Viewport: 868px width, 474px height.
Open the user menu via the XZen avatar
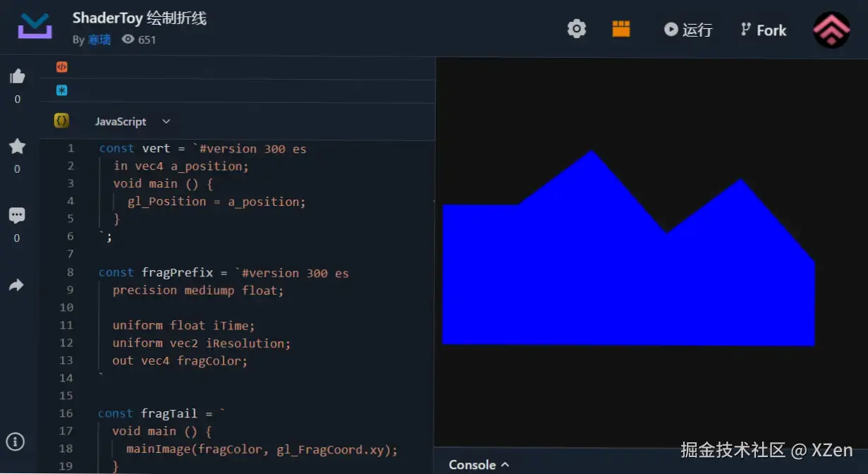[x=831, y=29]
